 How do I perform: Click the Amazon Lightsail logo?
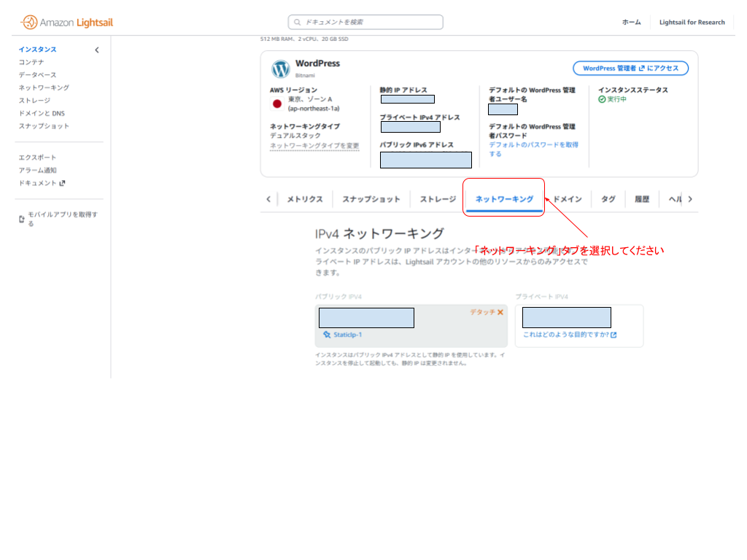pos(64,22)
